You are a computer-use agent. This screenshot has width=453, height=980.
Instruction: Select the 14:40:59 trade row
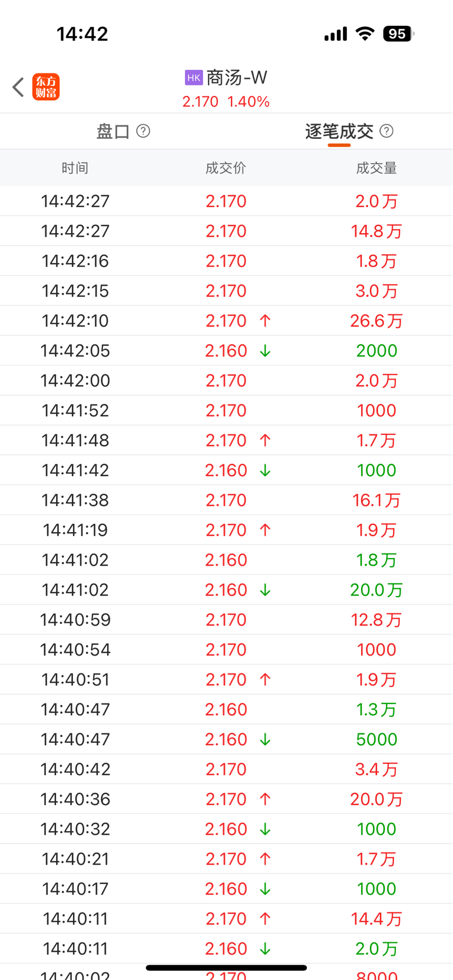point(226,620)
